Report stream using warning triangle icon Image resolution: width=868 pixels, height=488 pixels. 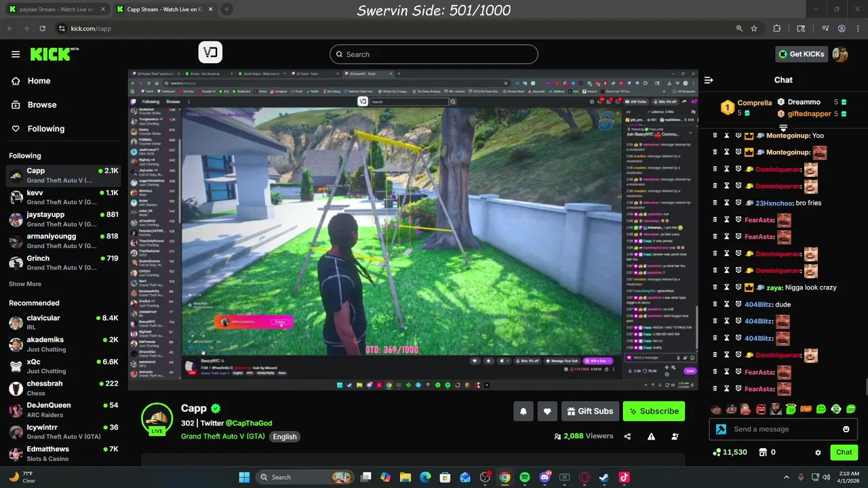coord(651,436)
